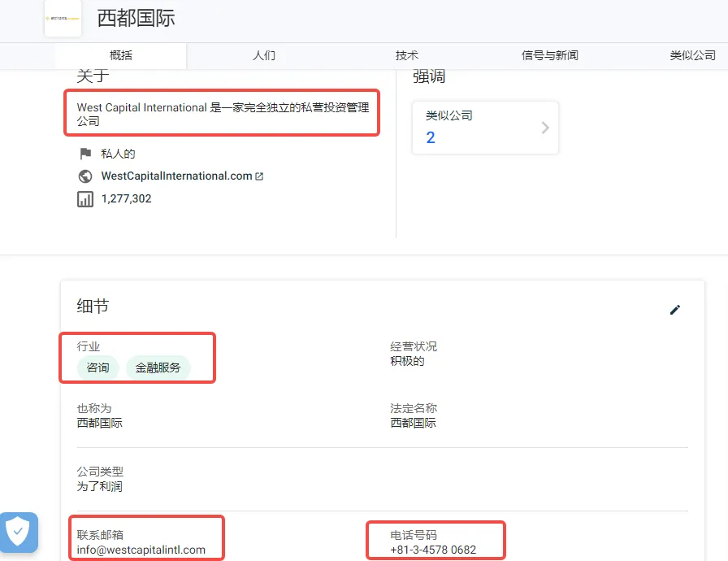Open the 人们 tab
The height and width of the screenshot is (561, 728).
pos(264,56)
